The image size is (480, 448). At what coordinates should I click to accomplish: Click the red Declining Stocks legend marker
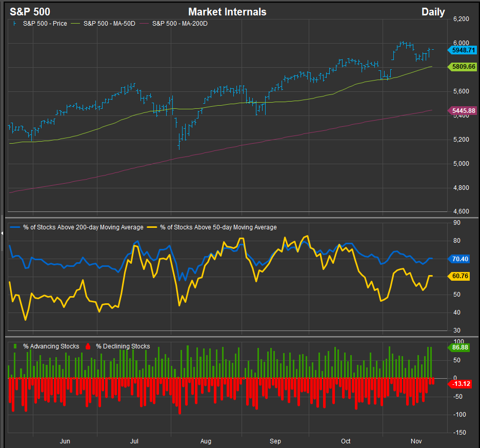pos(88,346)
